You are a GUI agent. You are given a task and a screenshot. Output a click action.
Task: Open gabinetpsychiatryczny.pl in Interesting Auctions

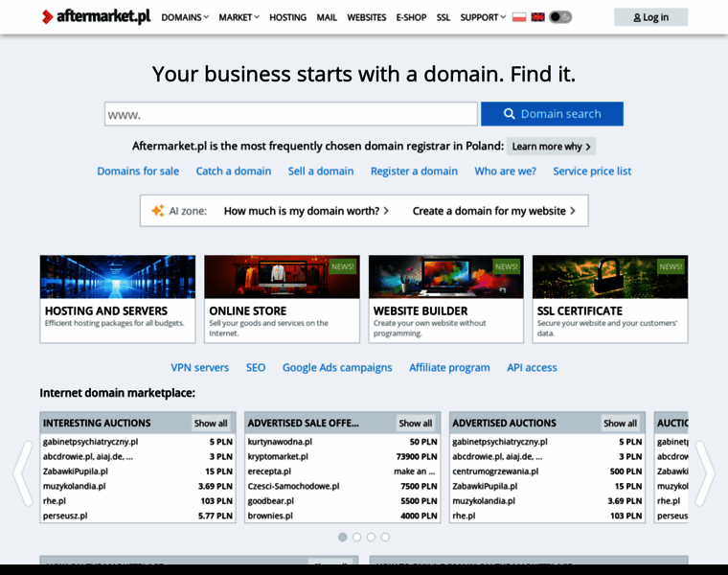tap(91, 442)
